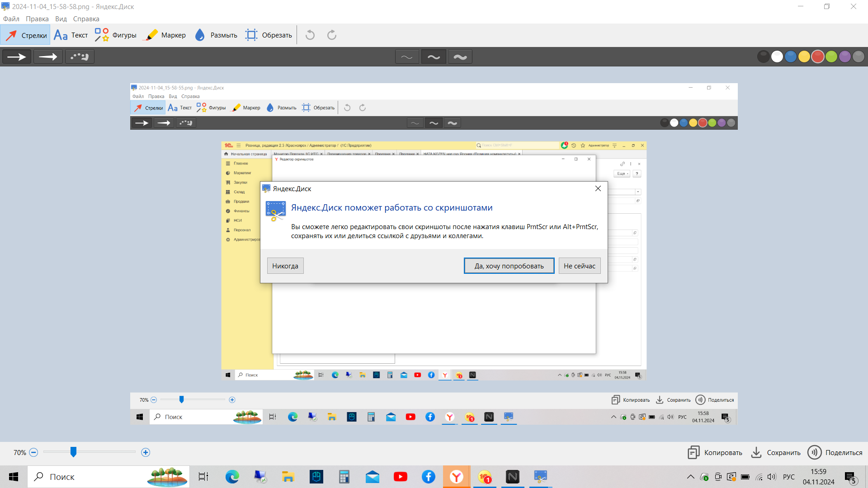Select the tapered arrow style
Image resolution: width=868 pixels, height=488 pixels.
point(48,57)
